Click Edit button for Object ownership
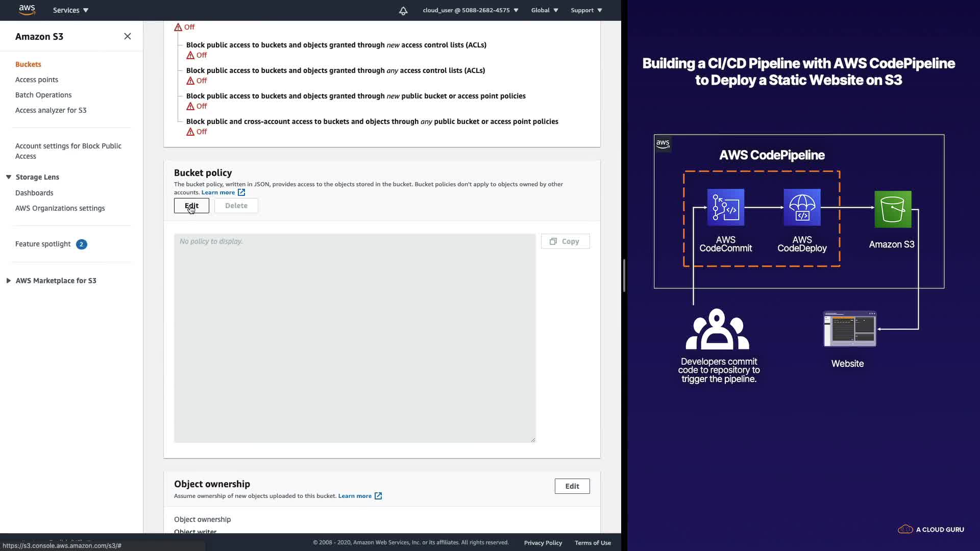This screenshot has width=980, height=551. (572, 486)
